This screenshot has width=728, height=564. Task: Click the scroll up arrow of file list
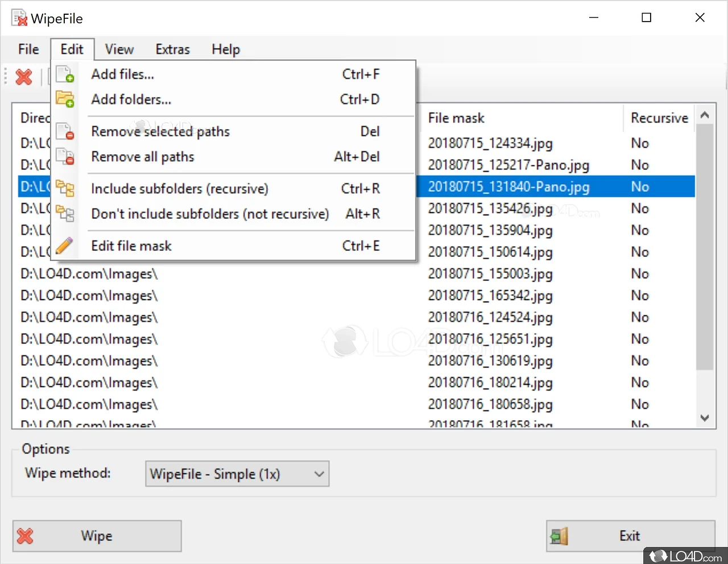705,115
